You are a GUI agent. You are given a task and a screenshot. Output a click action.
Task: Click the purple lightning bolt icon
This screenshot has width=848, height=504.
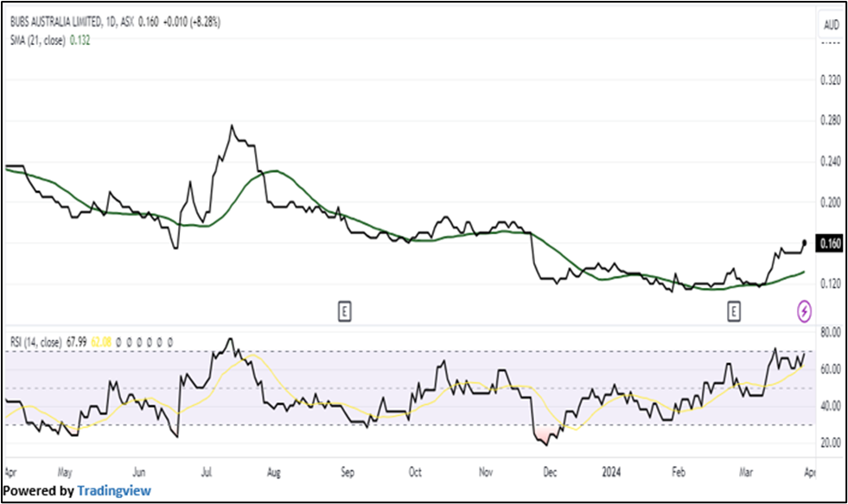tap(804, 311)
